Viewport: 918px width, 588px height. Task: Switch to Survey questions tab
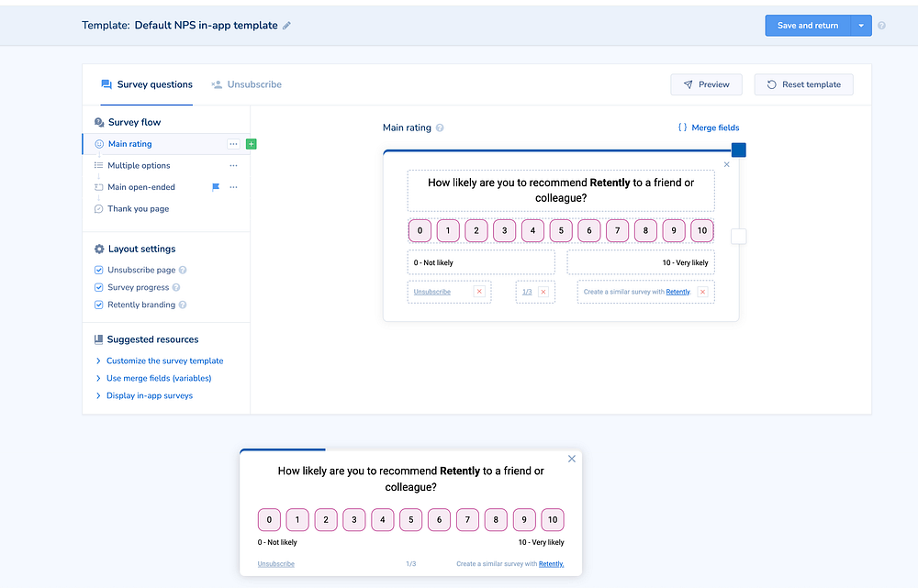146,84
